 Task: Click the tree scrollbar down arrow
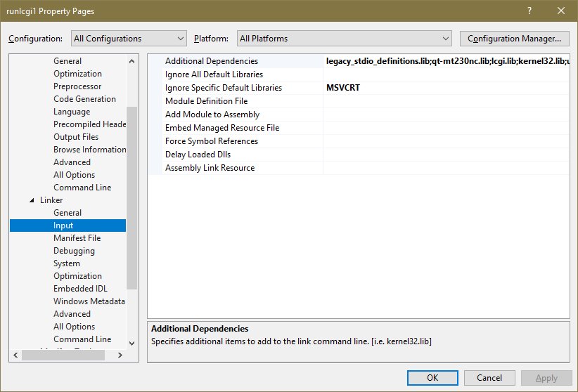point(131,343)
